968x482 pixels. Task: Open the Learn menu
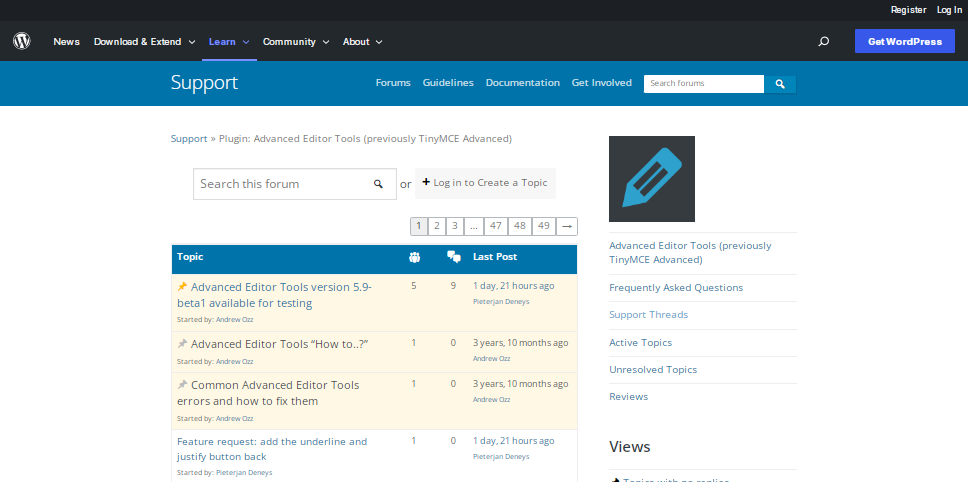point(229,42)
